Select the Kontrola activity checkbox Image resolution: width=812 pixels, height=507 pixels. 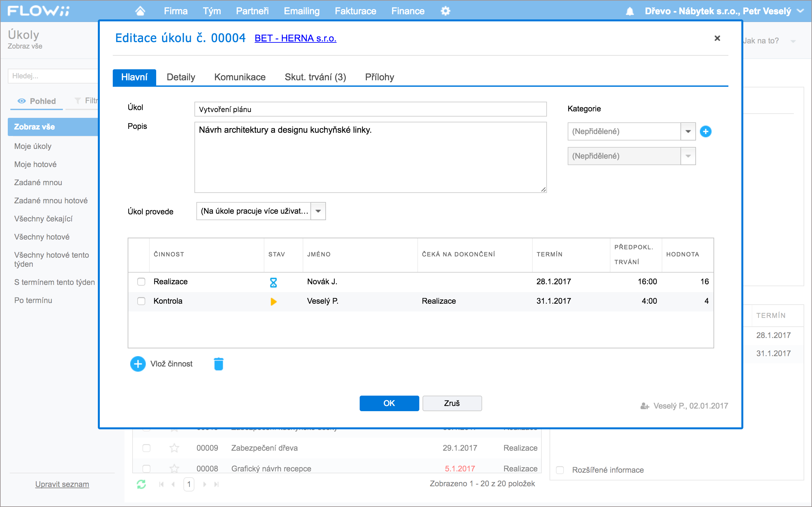(x=141, y=301)
